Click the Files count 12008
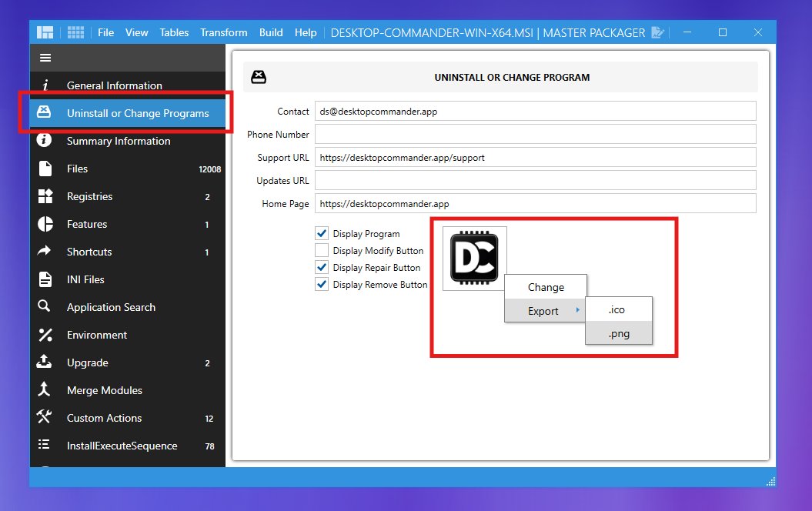Viewport: 812px width, 511px height. point(209,169)
